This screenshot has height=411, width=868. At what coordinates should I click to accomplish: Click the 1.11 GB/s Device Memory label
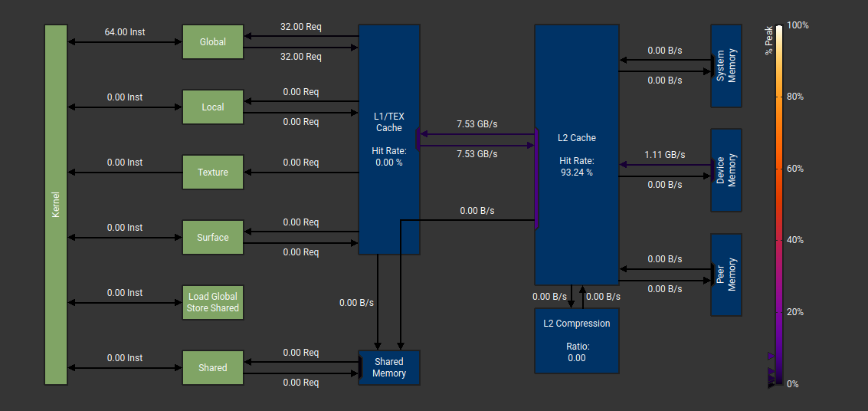pyautogui.click(x=665, y=155)
